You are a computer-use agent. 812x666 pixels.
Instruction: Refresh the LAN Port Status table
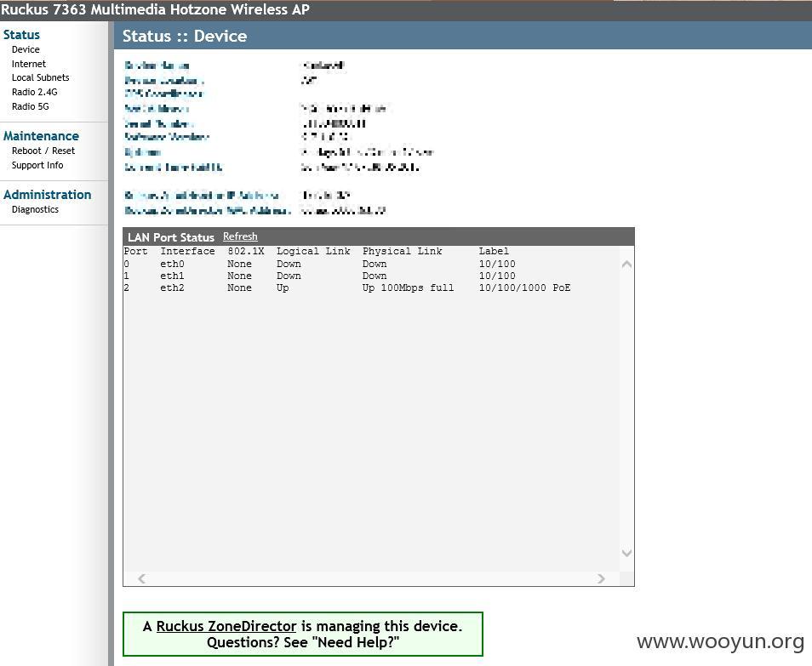coord(240,236)
